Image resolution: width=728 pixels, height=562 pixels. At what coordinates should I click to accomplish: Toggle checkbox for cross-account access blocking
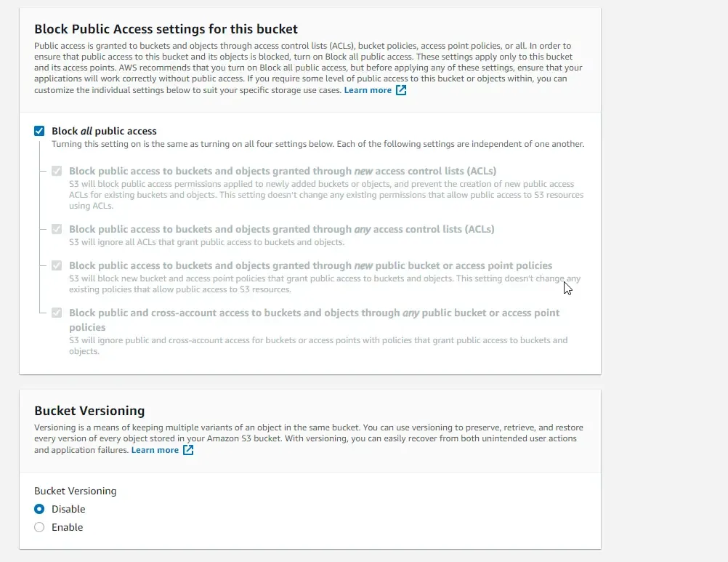[x=57, y=314]
